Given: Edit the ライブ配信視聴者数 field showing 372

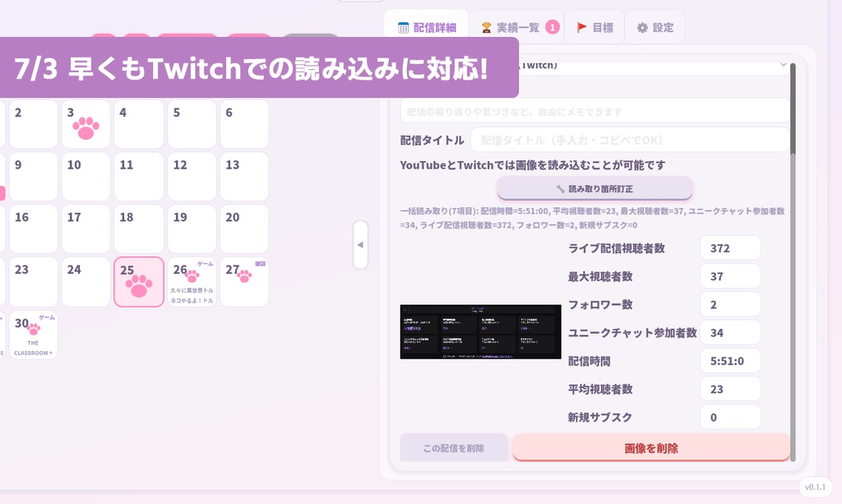Looking at the screenshot, I should point(730,248).
